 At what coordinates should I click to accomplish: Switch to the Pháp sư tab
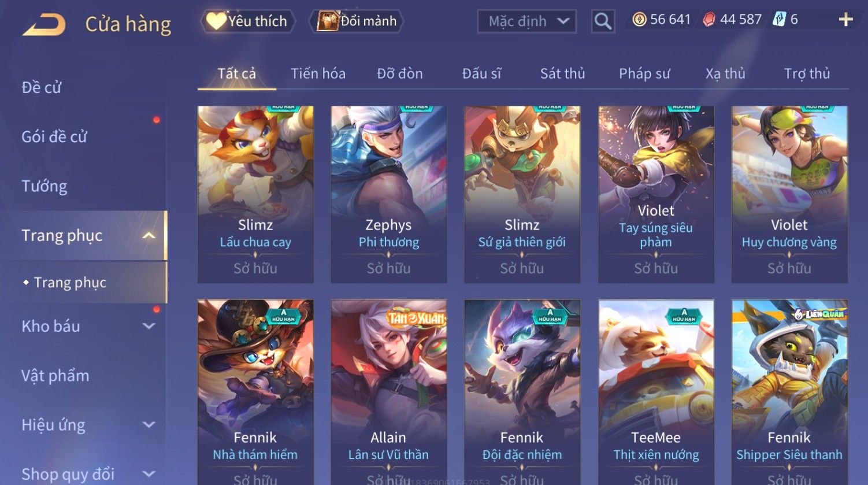click(644, 73)
